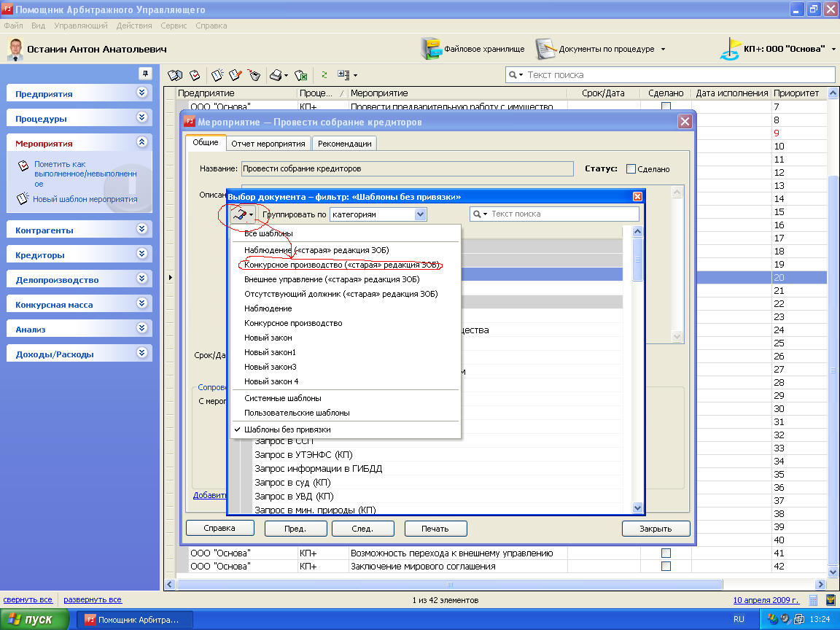Image resolution: width=840 pixels, height=630 pixels.
Task: Click the new event toolbar icon
Action: [x=217, y=75]
